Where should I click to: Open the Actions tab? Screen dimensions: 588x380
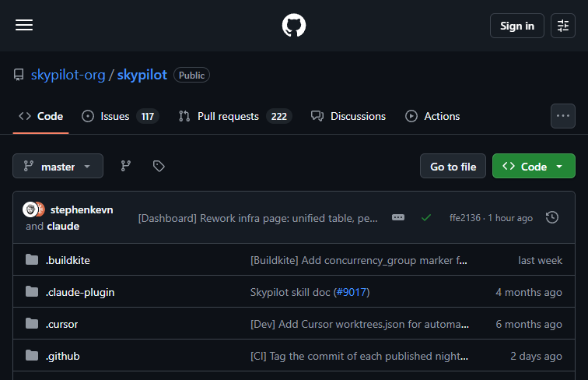click(432, 116)
